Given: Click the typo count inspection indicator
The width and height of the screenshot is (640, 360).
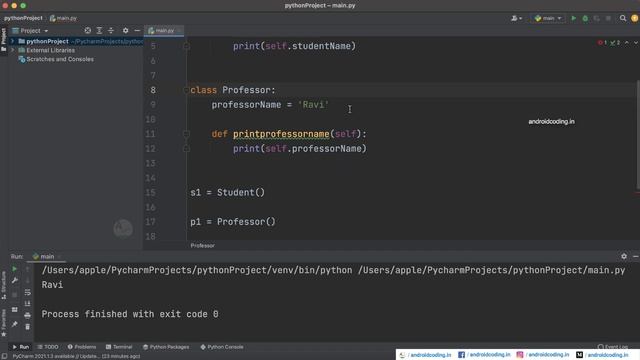Looking at the screenshot, I should coord(615,42).
